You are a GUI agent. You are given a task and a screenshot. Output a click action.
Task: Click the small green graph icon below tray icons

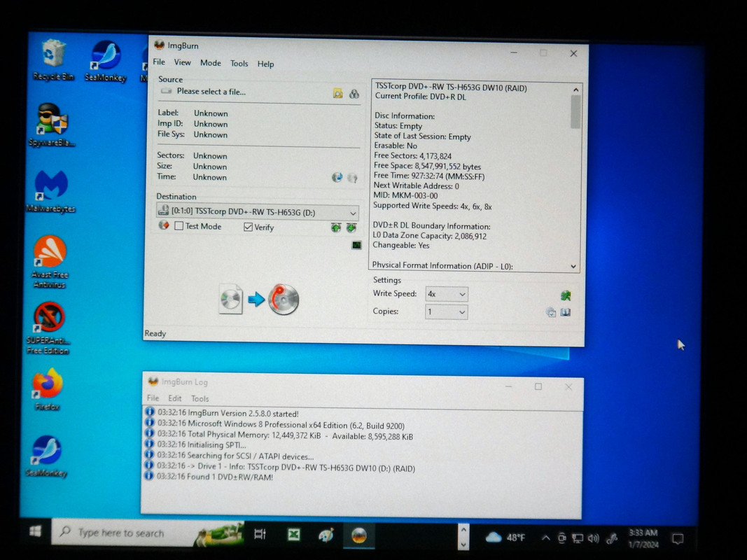(356, 245)
